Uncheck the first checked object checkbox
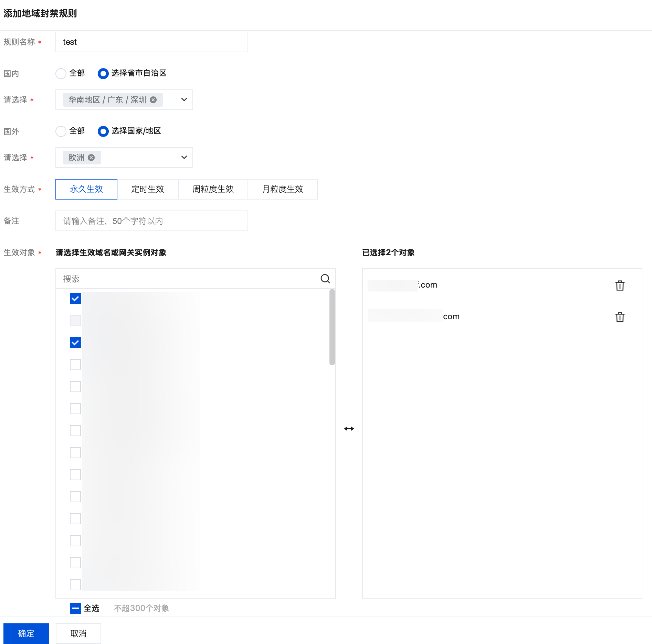The height and width of the screenshot is (644, 652). click(x=75, y=299)
